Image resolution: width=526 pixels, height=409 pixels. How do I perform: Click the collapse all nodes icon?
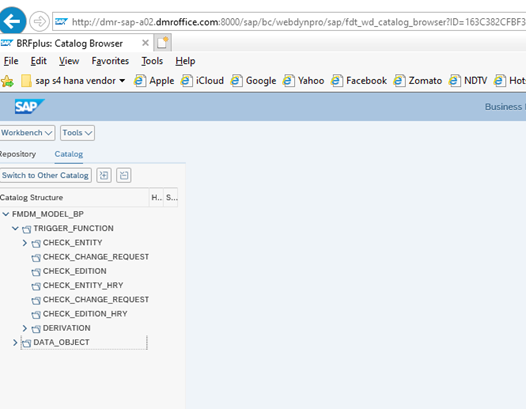(x=124, y=175)
